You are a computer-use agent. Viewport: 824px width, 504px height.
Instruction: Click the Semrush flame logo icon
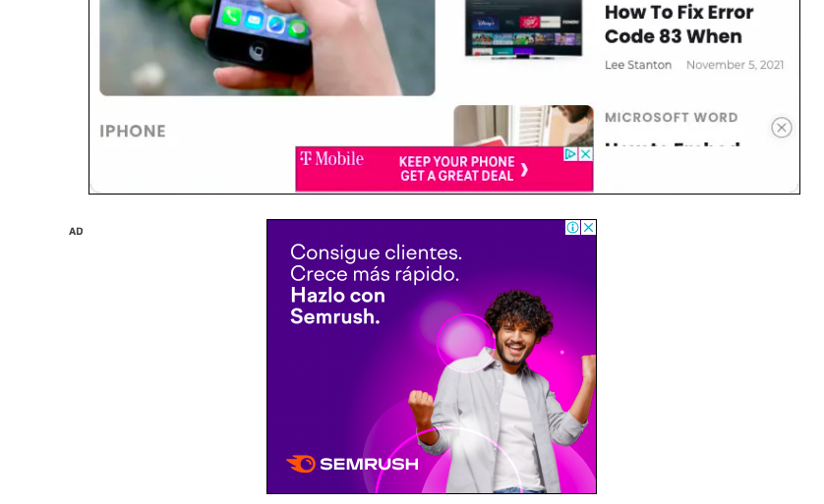(301, 464)
